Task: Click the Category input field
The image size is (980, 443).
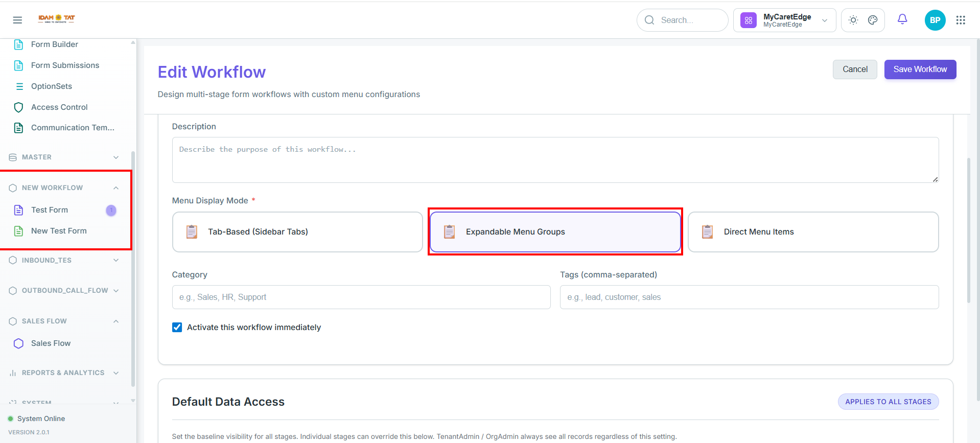Action: (361, 297)
